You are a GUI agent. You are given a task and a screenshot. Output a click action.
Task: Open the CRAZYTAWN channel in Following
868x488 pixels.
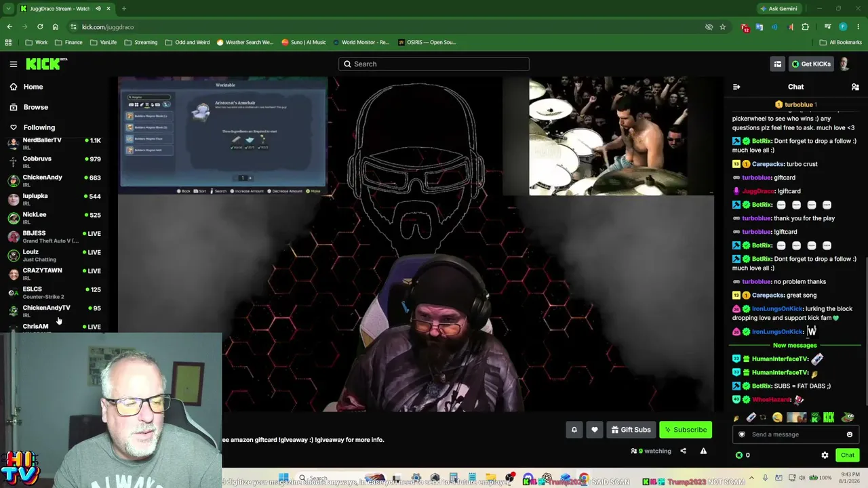[x=56, y=273]
